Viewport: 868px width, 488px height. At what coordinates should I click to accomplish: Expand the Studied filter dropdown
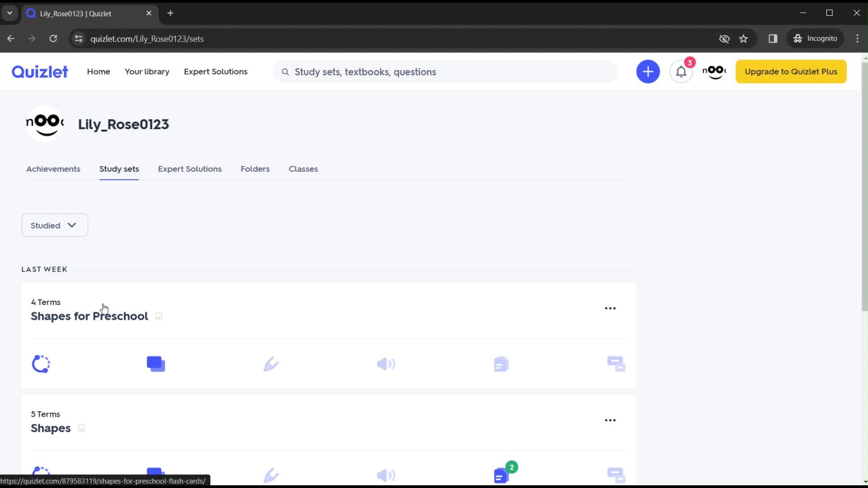[55, 225]
